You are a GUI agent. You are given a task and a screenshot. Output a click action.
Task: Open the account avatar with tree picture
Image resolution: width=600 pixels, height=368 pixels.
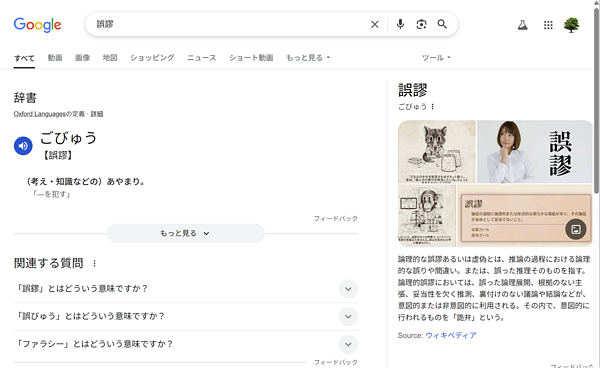click(x=571, y=25)
